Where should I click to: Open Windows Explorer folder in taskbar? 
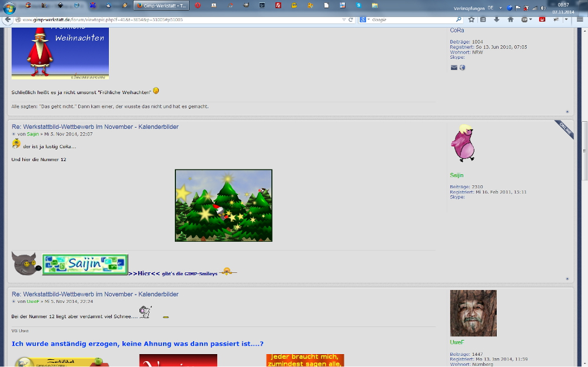pos(374,5)
